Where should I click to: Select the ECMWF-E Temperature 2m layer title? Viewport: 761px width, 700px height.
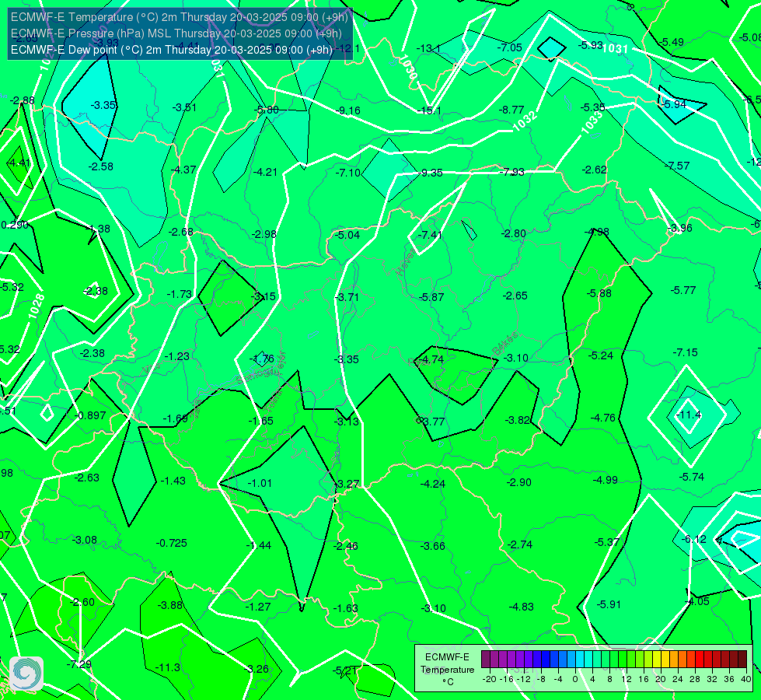click(179, 17)
